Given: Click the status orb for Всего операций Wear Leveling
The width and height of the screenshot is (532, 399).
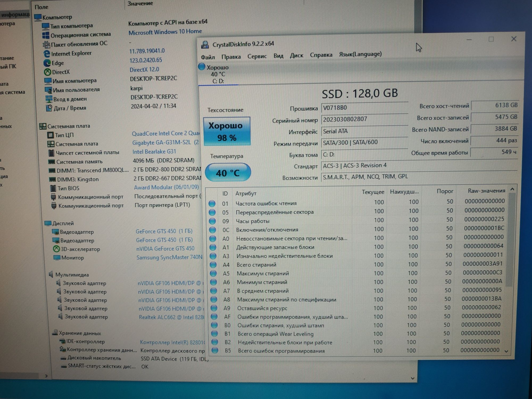Looking at the screenshot, I should 215,334.
